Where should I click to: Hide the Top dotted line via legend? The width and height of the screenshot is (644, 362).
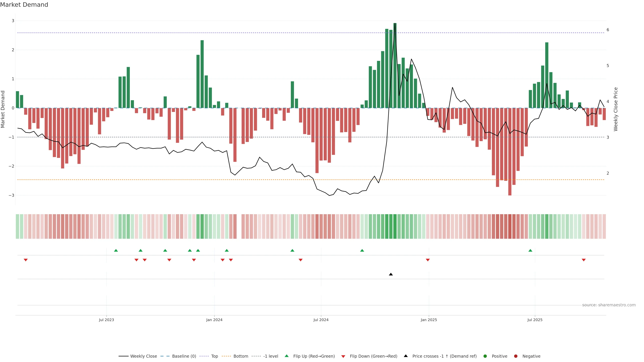pyautogui.click(x=214, y=356)
